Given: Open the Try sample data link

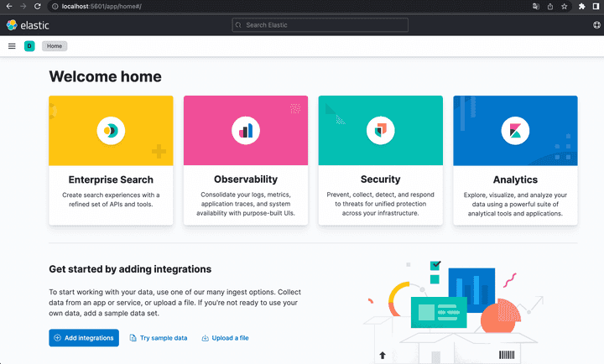Looking at the screenshot, I should pyautogui.click(x=159, y=338).
